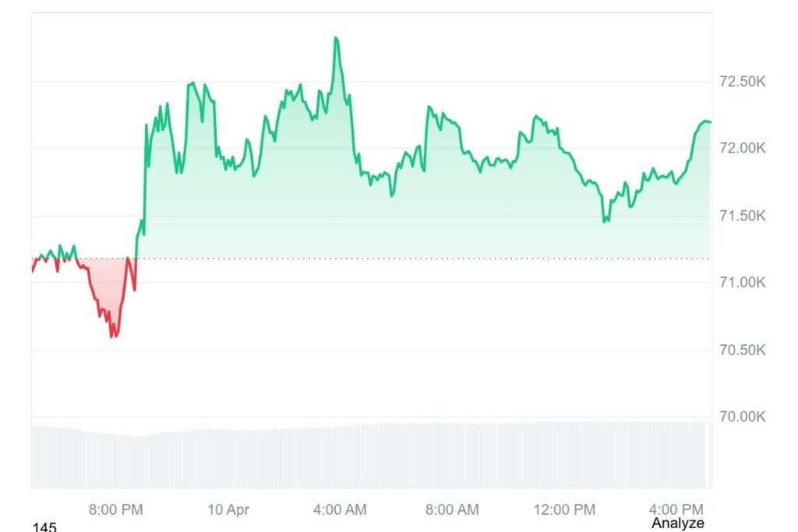Click the dotted opening-price baseline
This screenshot has width=798, height=532.
[429, 258]
